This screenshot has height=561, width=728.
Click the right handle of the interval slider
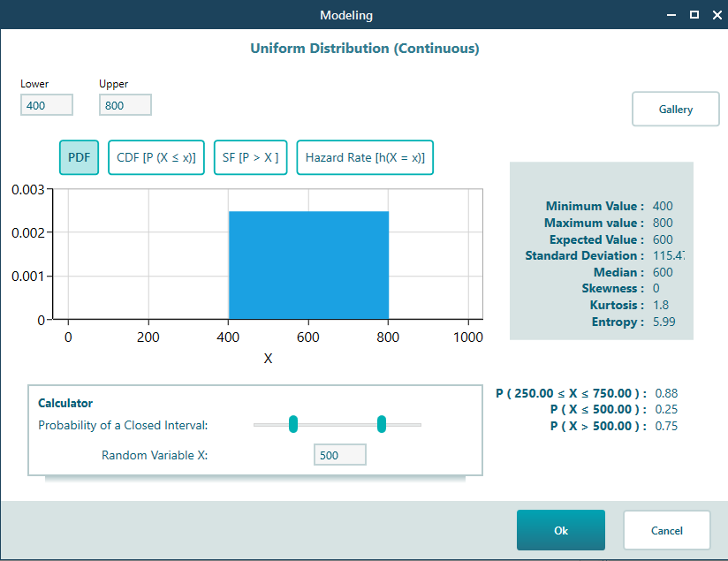pyautogui.click(x=382, y=425)
